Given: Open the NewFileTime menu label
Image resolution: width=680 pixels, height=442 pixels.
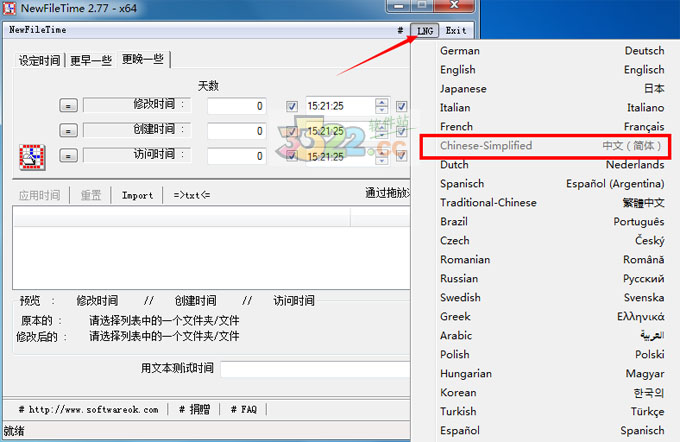Looking at the screenshot, I should [38, 30].
